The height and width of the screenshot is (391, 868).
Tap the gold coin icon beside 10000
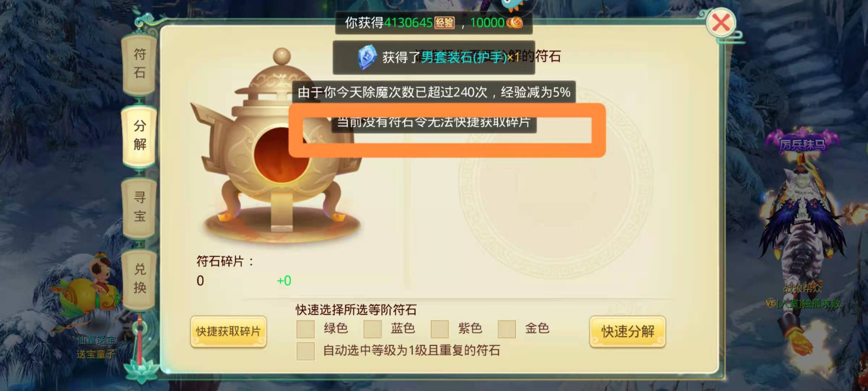515,23
